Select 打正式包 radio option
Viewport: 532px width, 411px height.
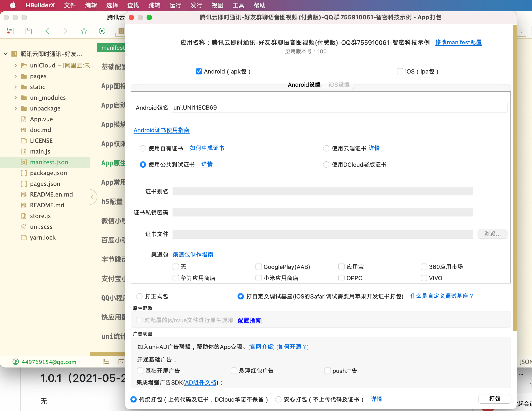139,296
